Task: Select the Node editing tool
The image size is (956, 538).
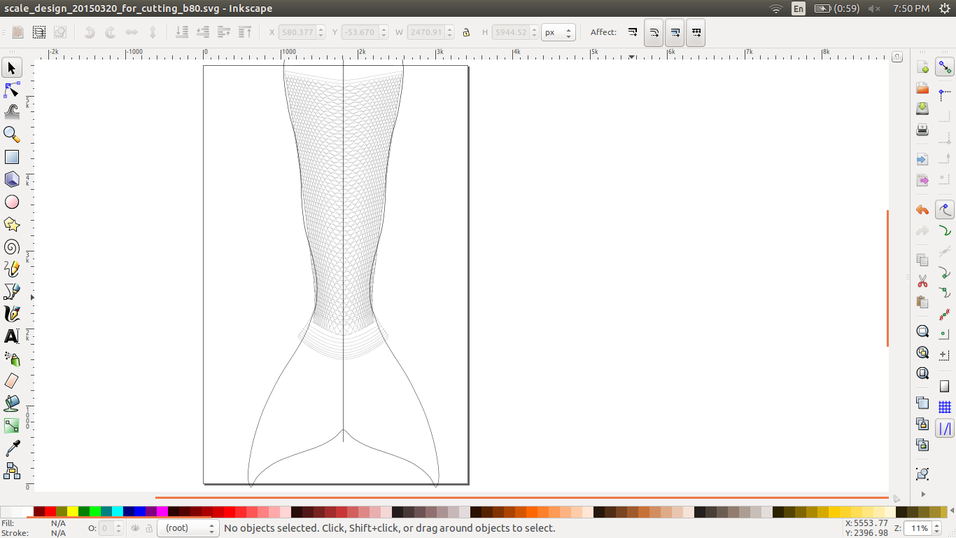Action: click(12, 90)
